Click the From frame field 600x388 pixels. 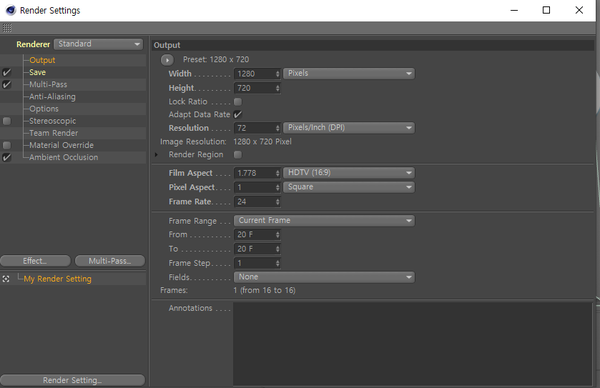point(254,235)
